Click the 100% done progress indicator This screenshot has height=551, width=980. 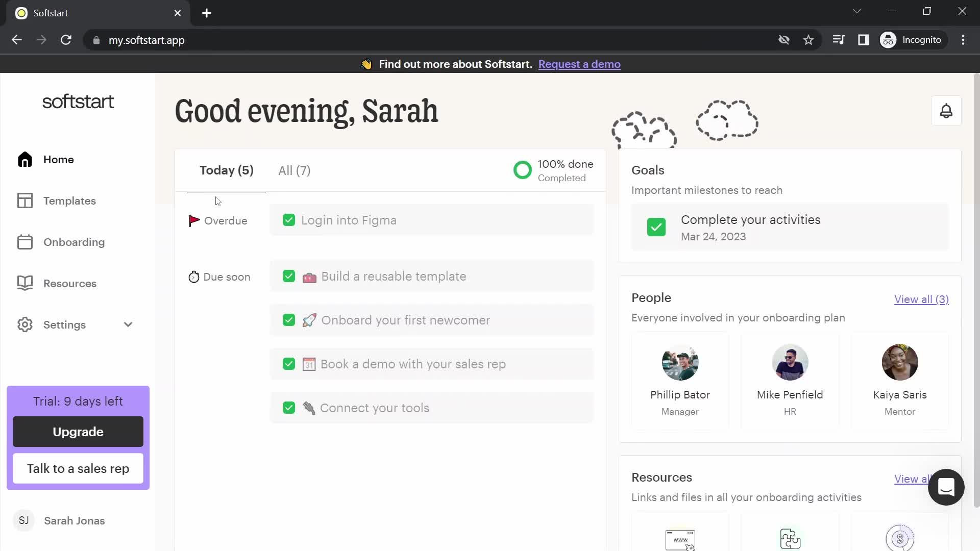552,170
